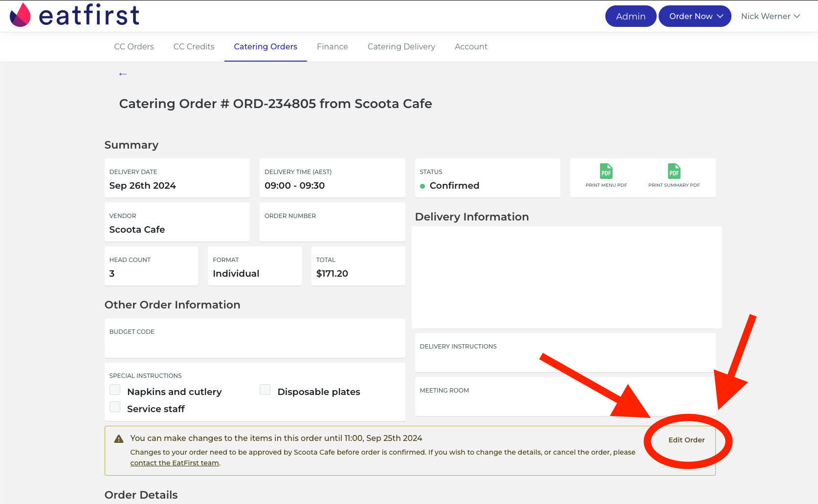Click the Confirmed status text

(x=454, y=185)
